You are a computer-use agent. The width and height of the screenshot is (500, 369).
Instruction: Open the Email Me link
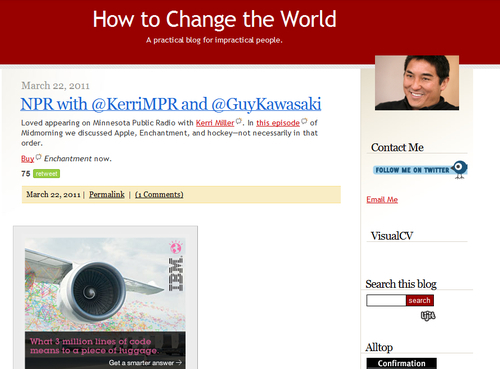pos(382,199)
